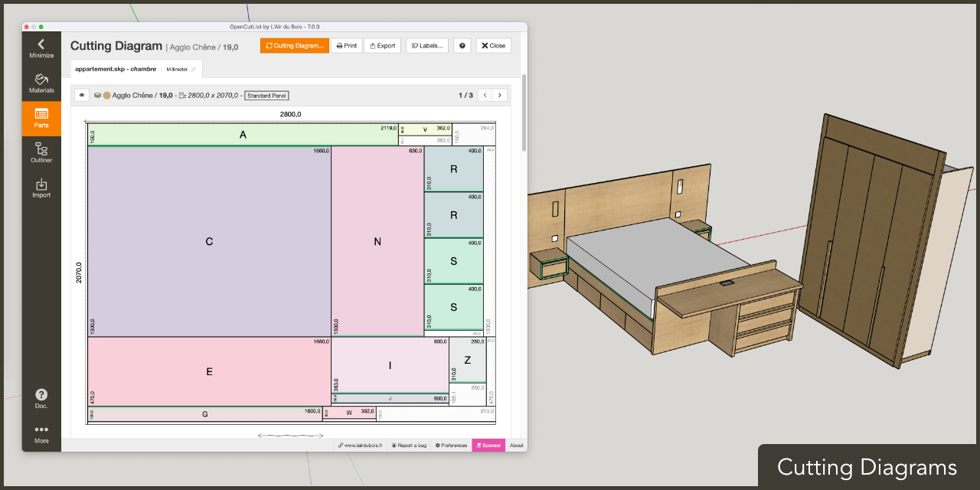
Task: Open the www.lairdubois.fr link
Action: click(x=360, y=445)
